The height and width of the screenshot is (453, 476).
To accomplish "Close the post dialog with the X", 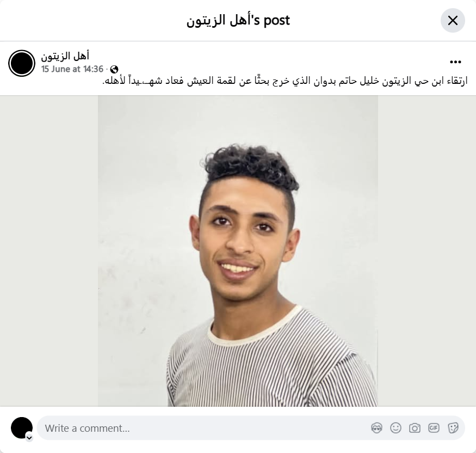I will (x=453, y=20).
